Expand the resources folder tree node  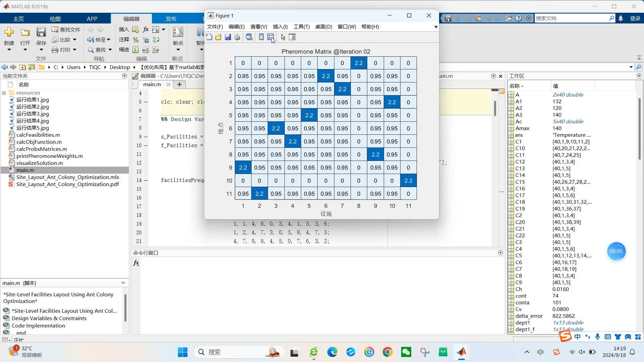pos(4,93)
